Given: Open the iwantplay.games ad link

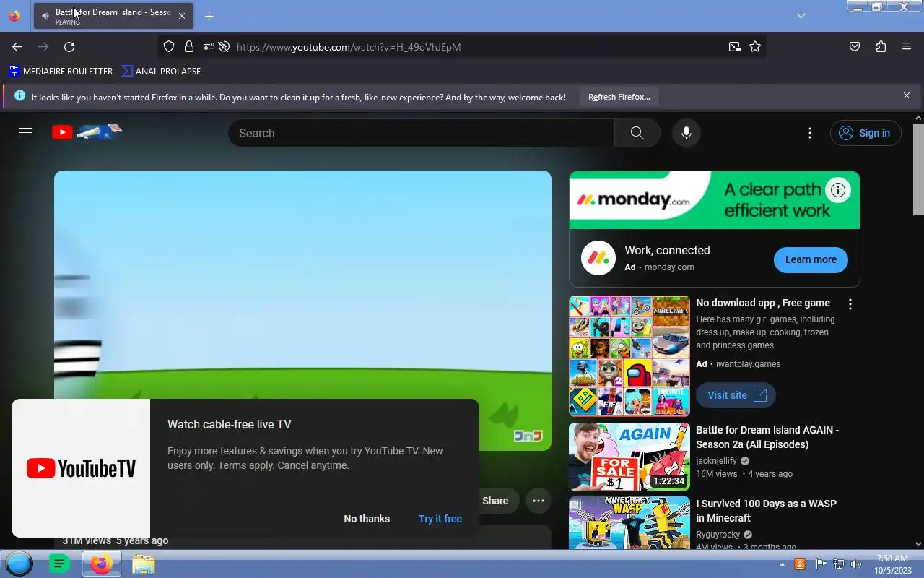Looking at the screenshot, I should [x=748, y=364].
